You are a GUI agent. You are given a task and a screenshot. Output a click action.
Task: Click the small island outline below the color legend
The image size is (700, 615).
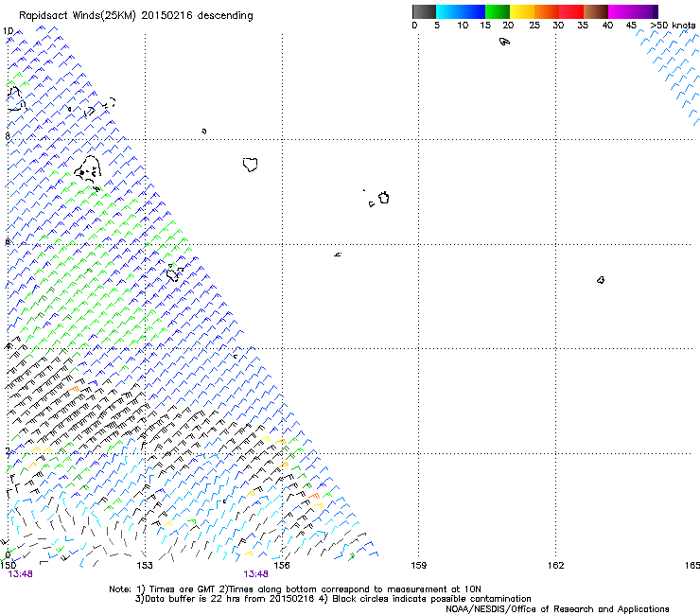pyautogui.click(x=504, y=42)
